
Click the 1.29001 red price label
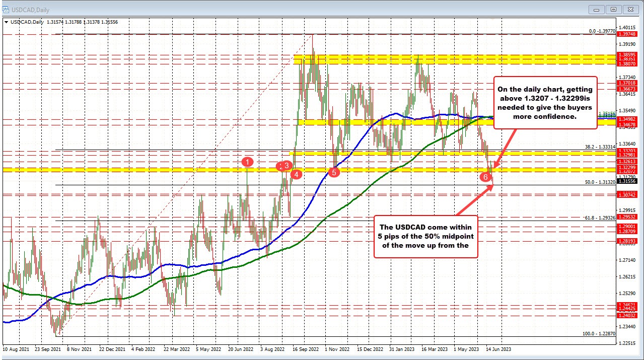628,226
